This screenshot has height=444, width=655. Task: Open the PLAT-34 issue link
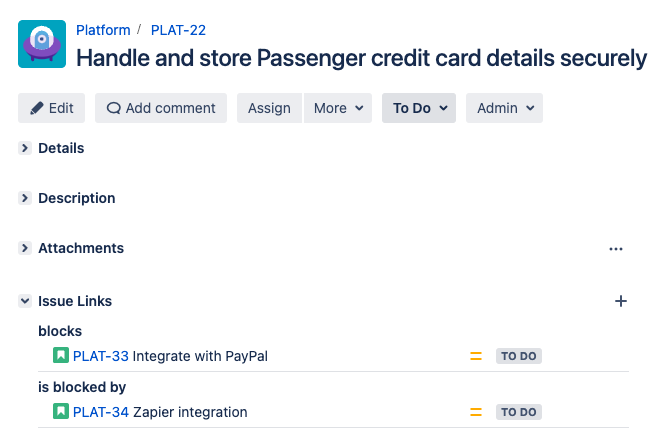101,412
